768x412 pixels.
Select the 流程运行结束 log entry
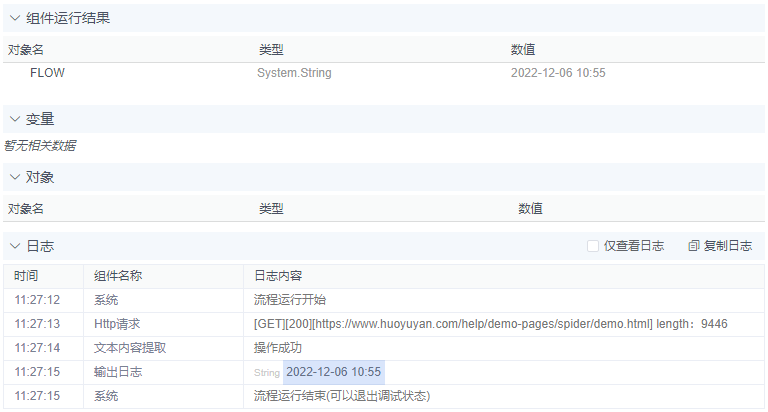pyautogui.click(x=341, y=396)
